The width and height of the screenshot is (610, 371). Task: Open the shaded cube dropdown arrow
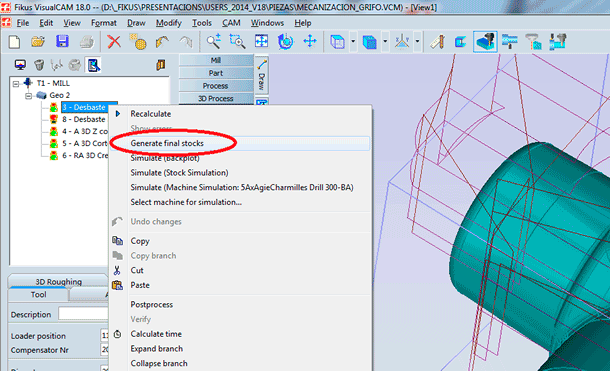[x=385, y=41]
